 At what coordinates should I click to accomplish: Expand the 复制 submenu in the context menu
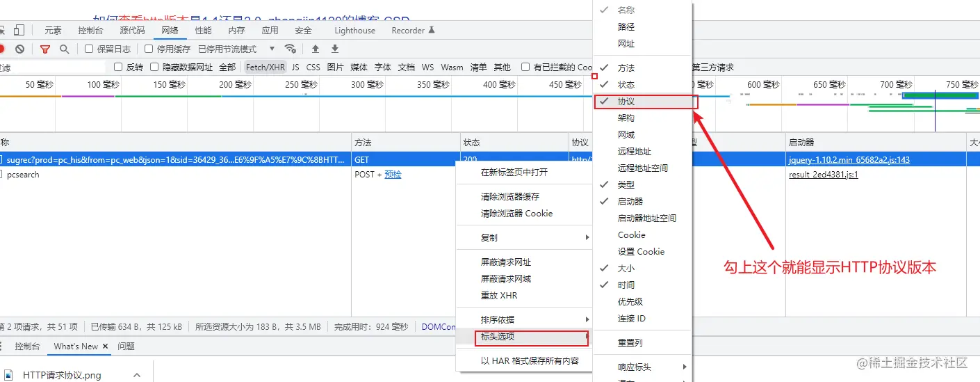coord(523,237)
